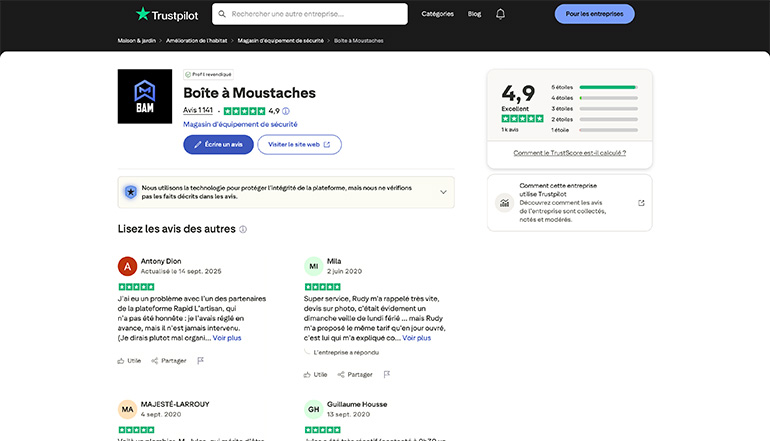Open the Blog menu item
This screenshot has width=770, height=441.
[474, 14]
